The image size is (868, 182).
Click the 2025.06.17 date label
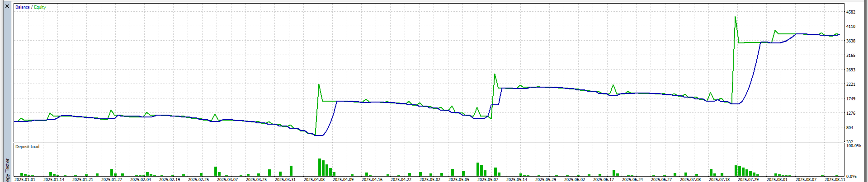pos(604,180)
